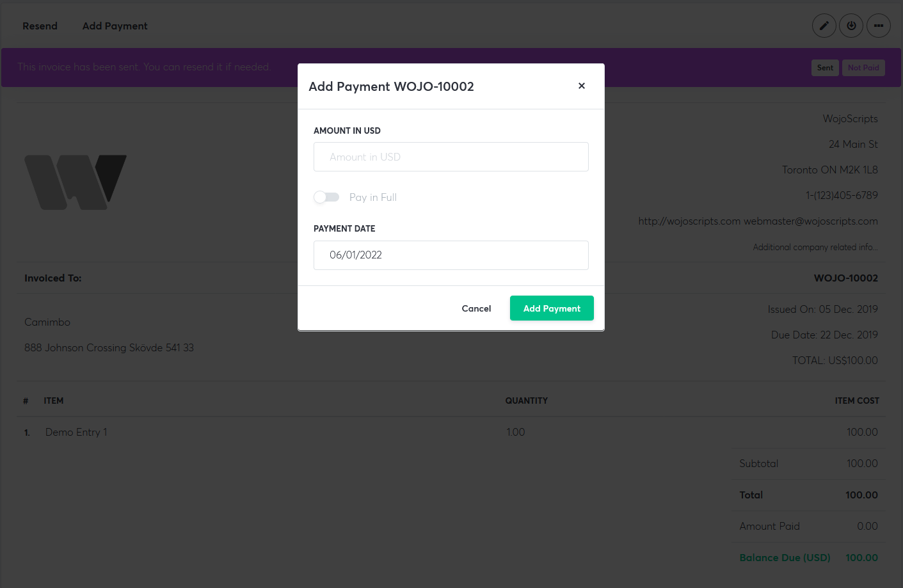This screenshot has height=588, width=903.
Task: Click the 'ITEM COST' column header
Action: pyautogui.click(x=857, y=401)
